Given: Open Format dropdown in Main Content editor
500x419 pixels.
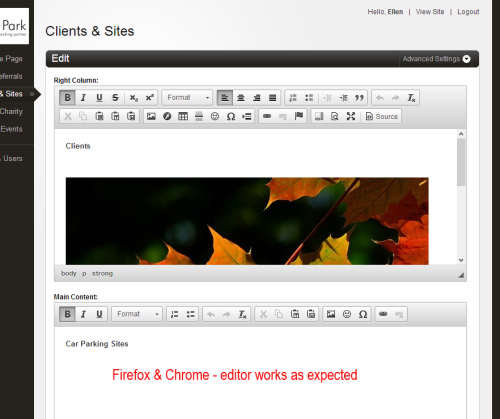Looking at the screenshot, I should (x=137, y=314).
